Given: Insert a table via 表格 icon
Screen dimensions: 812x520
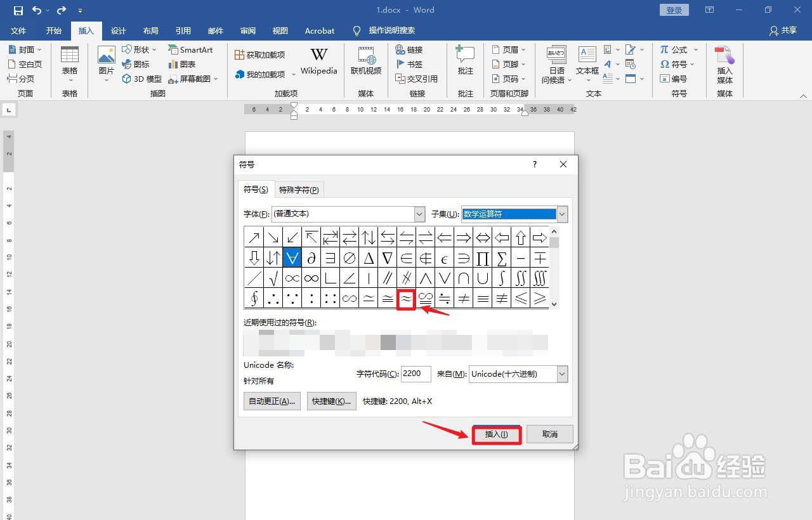Looking at the screenshot, I should (70, 64).
